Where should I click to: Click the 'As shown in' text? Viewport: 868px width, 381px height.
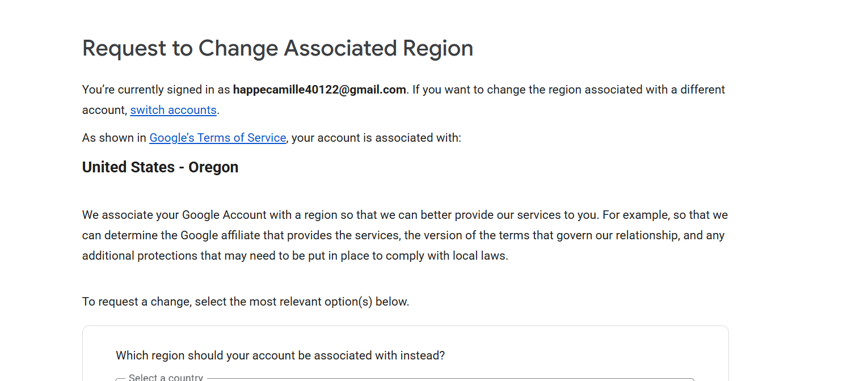[x=114, y=138]
